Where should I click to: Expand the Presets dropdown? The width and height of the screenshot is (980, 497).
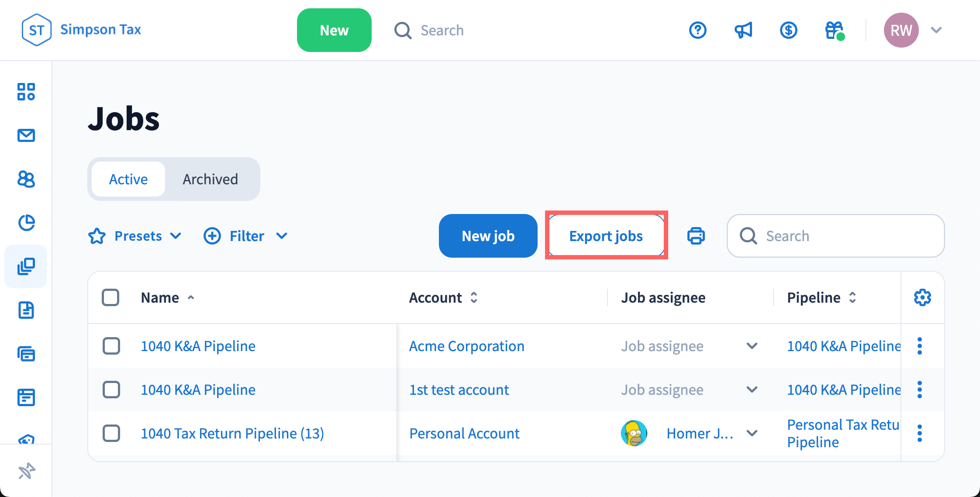click(135, 236)
